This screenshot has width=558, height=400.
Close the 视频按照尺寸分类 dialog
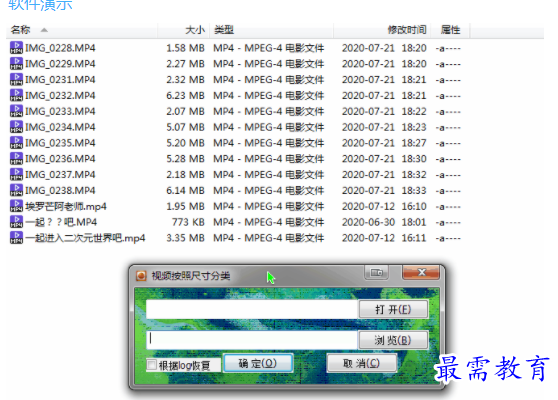pos(421,273)
